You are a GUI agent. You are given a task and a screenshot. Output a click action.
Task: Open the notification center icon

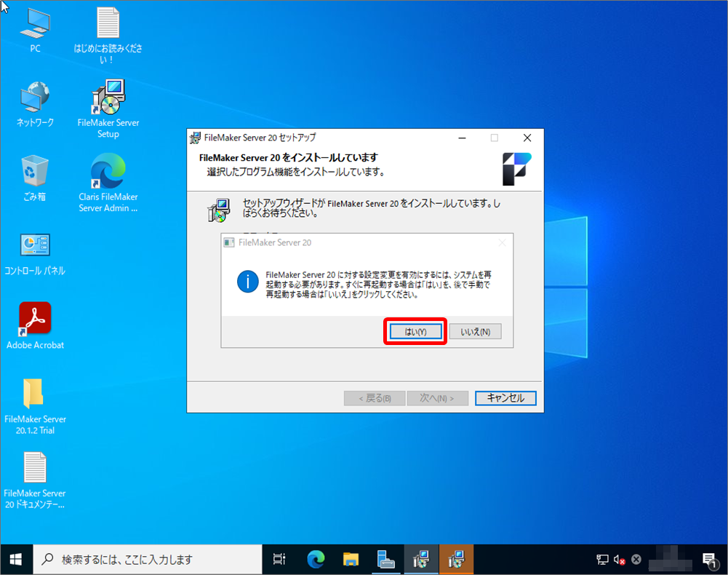[x=710, y=560]
